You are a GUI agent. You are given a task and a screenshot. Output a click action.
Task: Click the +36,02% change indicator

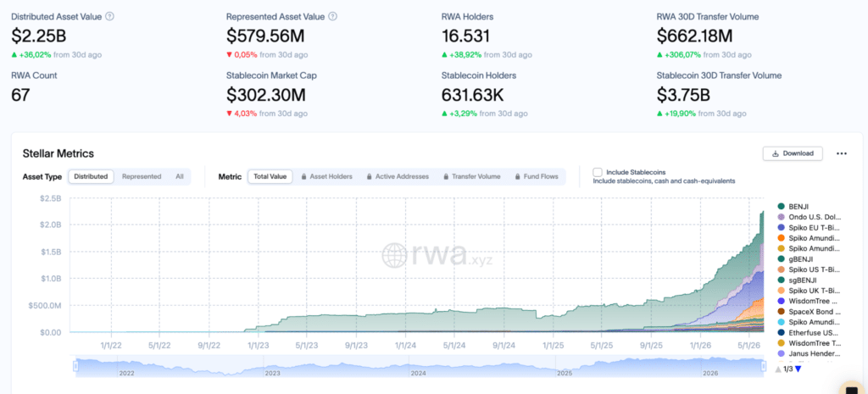31,55
